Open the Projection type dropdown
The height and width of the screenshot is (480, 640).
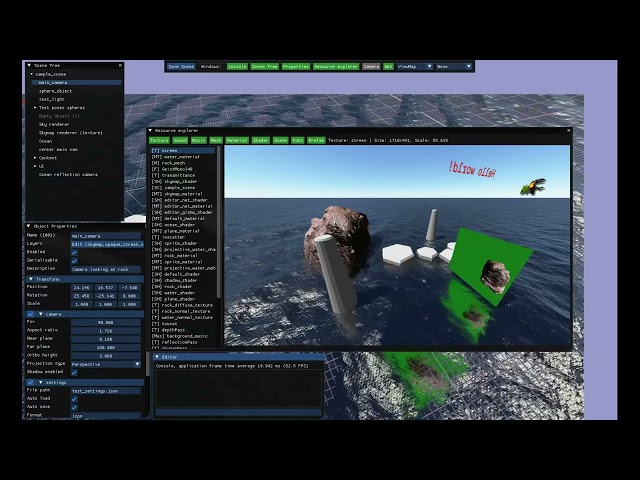(106, 364)
